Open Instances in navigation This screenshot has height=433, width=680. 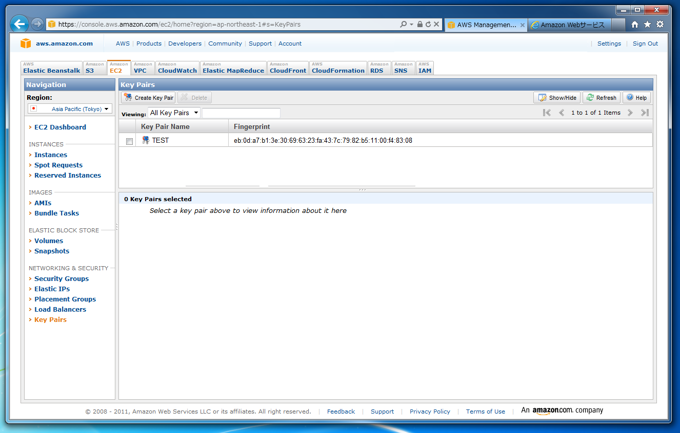coord(51,154)
